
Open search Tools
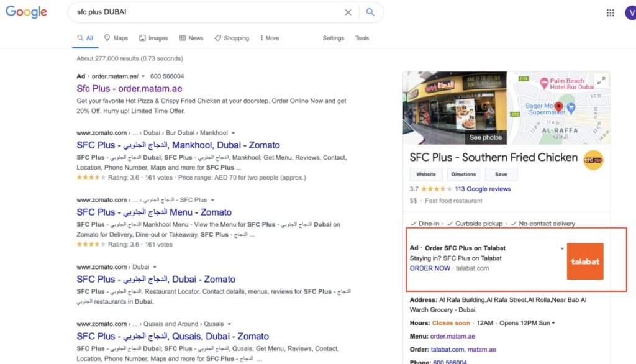point(362,38)
